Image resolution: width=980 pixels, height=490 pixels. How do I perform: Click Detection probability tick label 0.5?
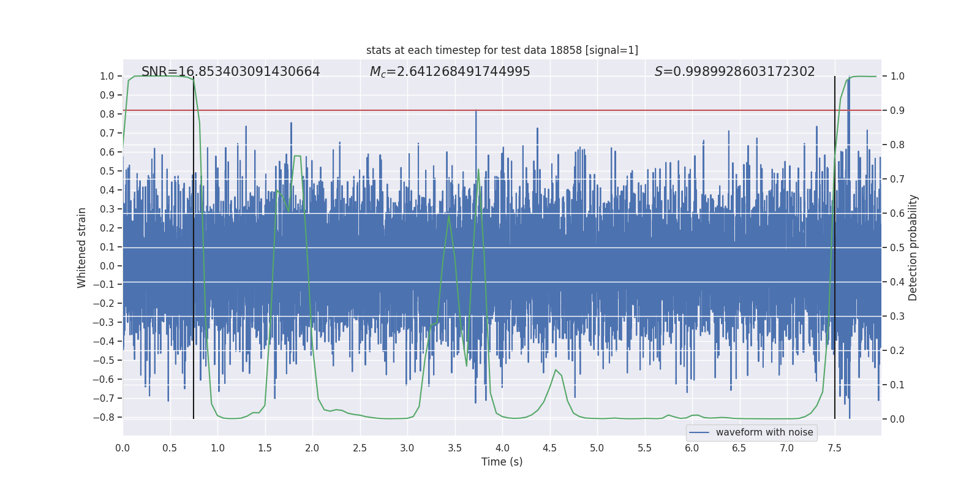point(897,248)
